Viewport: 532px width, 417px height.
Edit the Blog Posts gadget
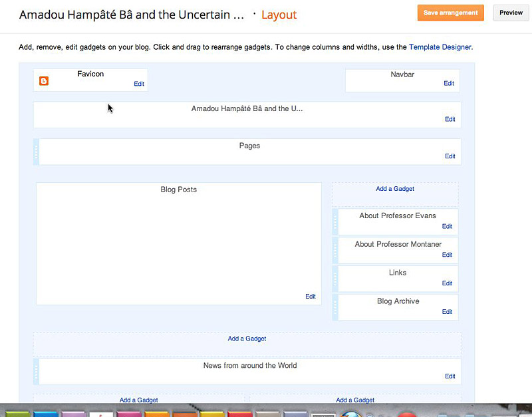tap(310, 297)
